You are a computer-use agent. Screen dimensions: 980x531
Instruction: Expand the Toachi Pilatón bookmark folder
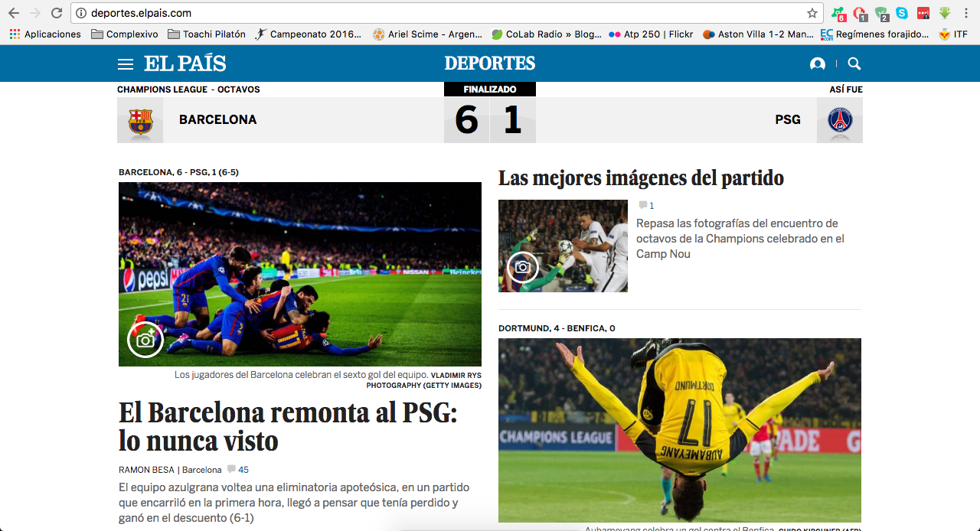click(x=207, y=34)
